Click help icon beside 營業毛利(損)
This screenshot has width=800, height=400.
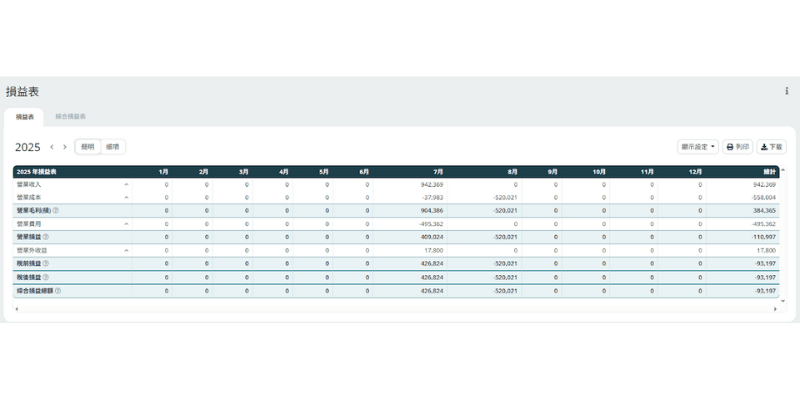(x=56, y=211)
